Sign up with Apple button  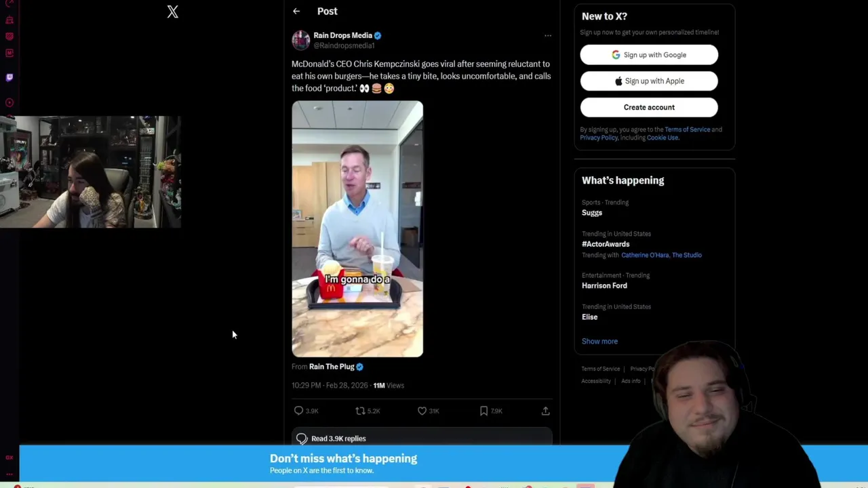649,81
